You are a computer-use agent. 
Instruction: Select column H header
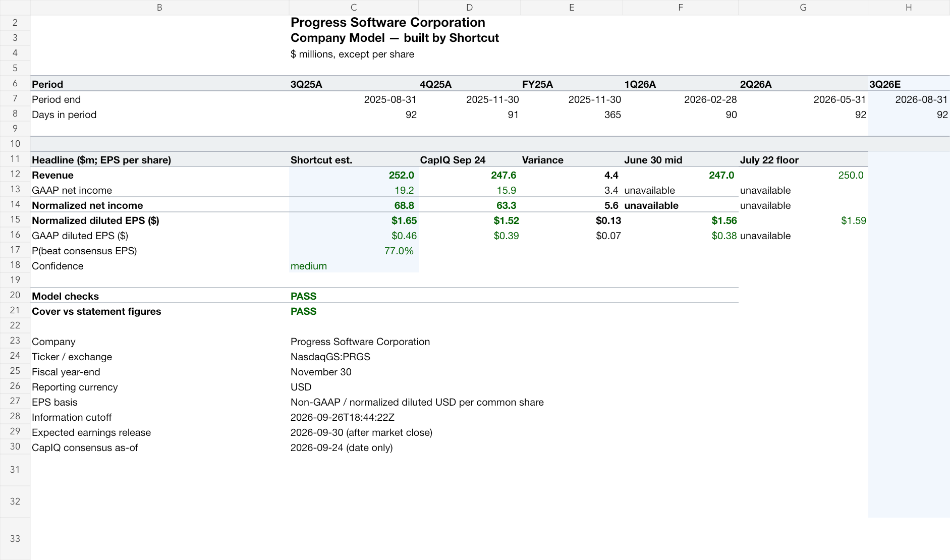point(909,8)
